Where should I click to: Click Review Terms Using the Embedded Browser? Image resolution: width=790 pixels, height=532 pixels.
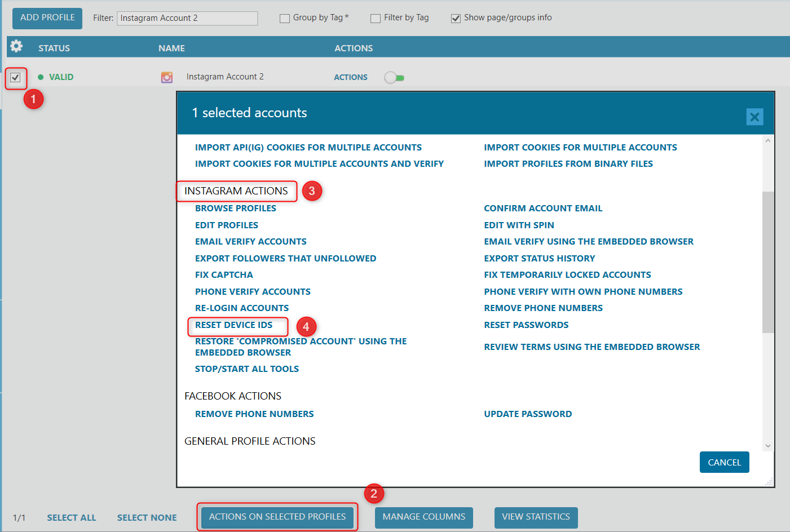click(592, 347)
